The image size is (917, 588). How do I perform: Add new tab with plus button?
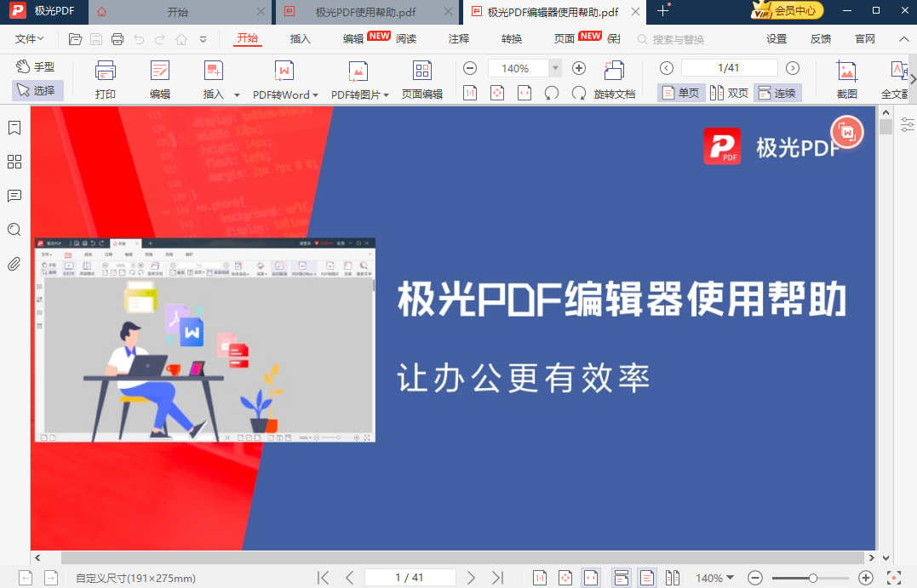[x=662, y=10]
